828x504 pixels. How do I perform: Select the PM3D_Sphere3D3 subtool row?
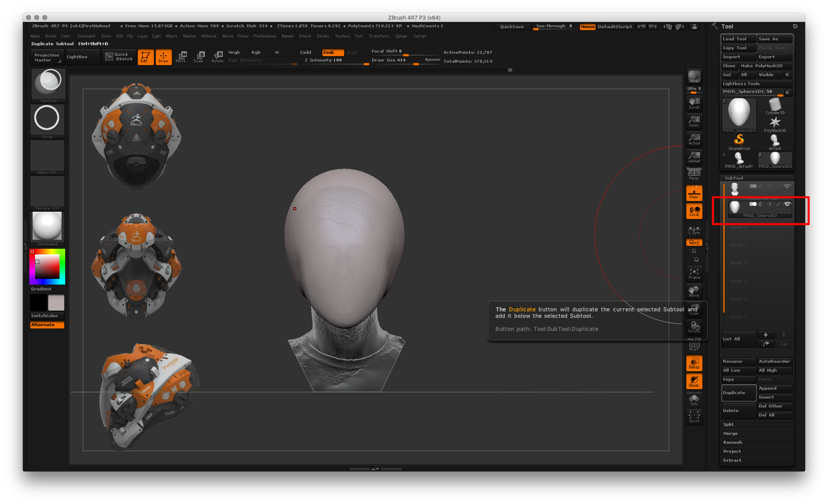760,209
